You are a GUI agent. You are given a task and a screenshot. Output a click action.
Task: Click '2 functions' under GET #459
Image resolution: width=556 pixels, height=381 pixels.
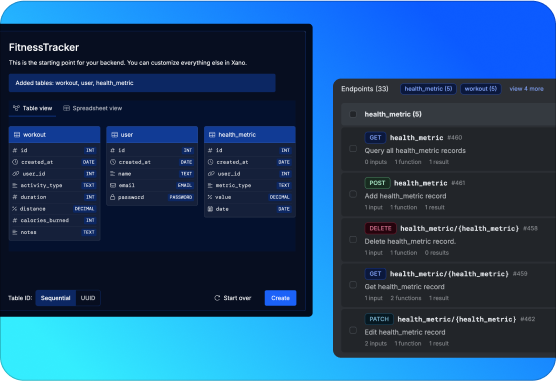pyautogui.click(x=406, y=298)
